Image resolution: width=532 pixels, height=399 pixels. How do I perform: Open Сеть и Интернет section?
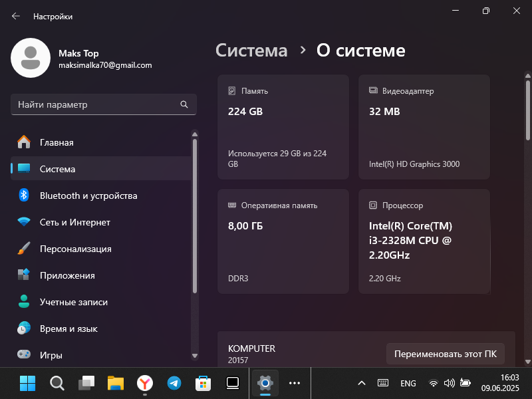tap(101, 222)
